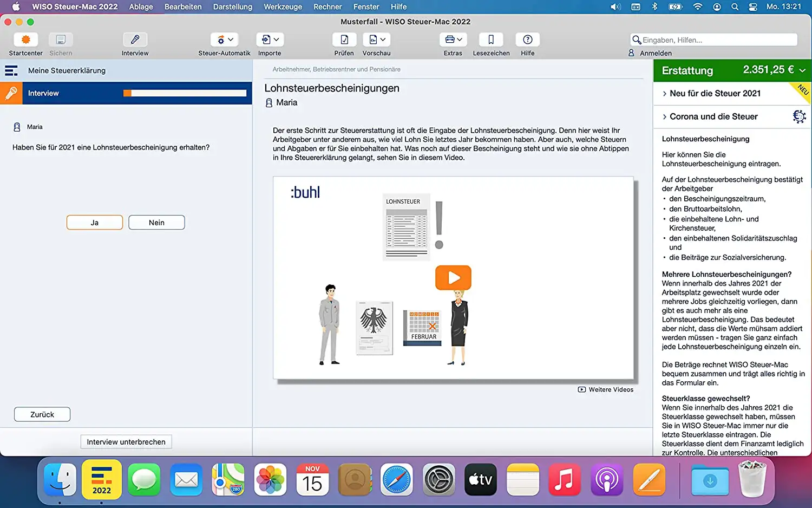
Task: Open the Lesezeichen bookmark icon
Action: click(x=490, y=40)
